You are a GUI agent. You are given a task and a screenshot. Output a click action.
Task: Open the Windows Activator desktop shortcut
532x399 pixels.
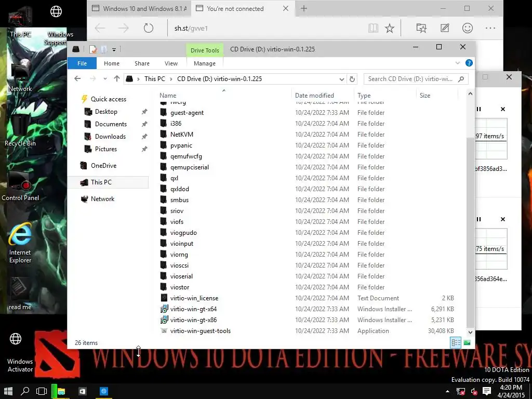pyautogui.click(x=20, y=352)
